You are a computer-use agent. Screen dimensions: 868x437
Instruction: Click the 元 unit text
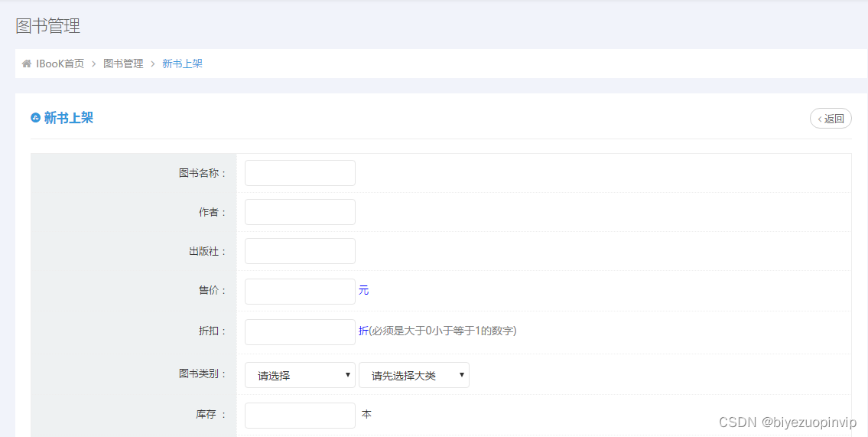coord(364,291)
